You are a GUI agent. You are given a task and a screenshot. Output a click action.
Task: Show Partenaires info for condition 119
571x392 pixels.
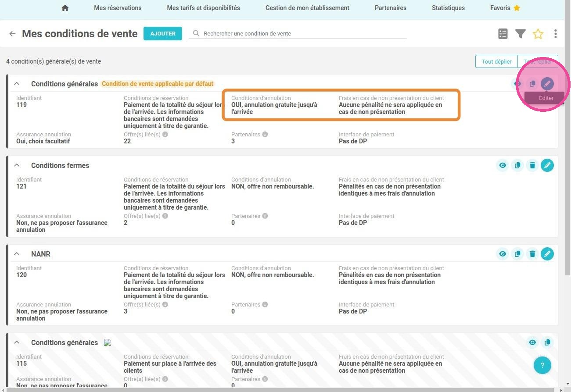[x=265, y=135]
